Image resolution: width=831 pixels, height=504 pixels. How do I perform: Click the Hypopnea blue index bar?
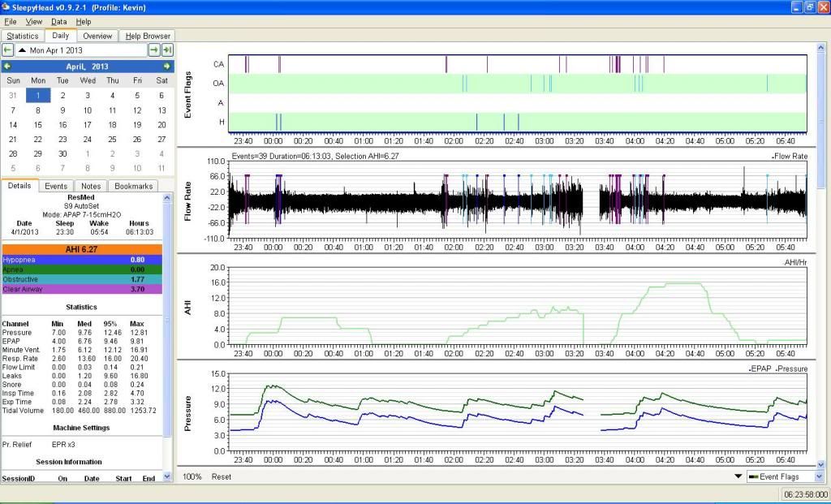(82, 260)
